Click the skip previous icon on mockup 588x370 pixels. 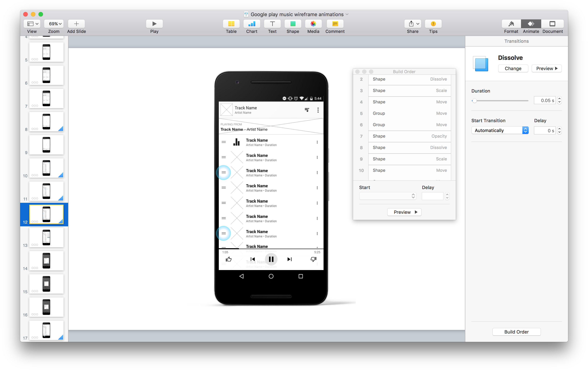pyautogui.click(x=253, y=259)
